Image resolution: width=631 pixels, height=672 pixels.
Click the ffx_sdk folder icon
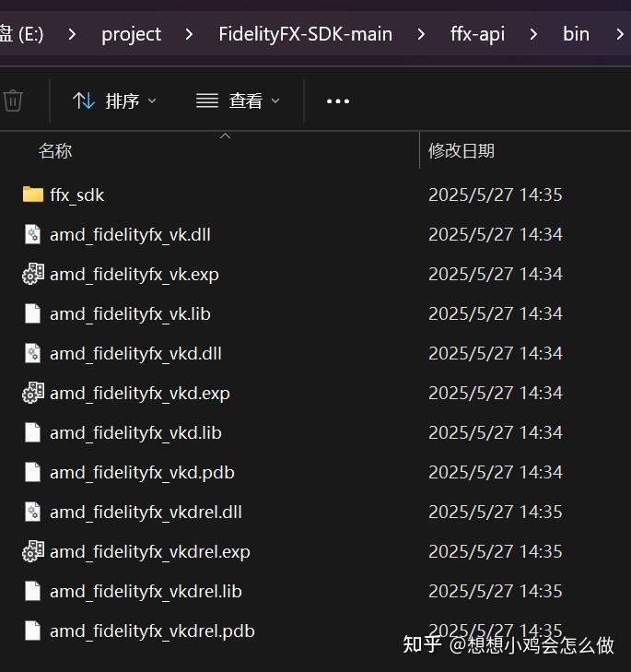pos(33,195)
